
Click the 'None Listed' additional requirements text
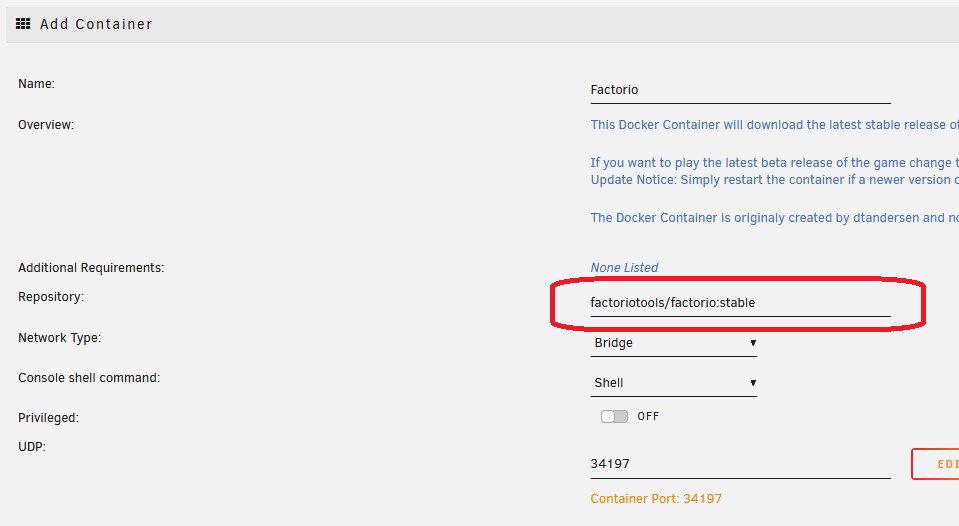tap(624, 268)
